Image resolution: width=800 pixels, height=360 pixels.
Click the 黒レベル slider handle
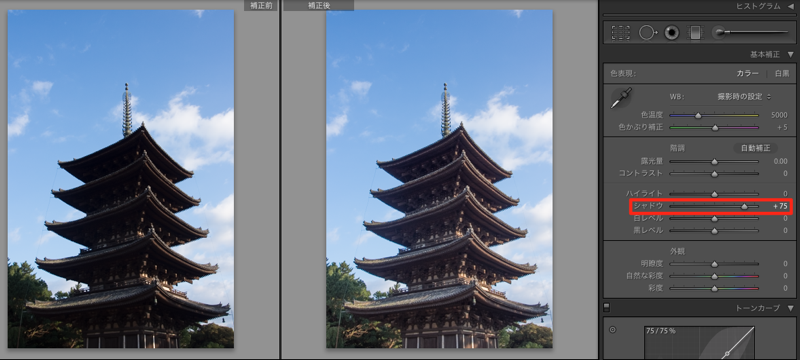[x=714, y=231]
